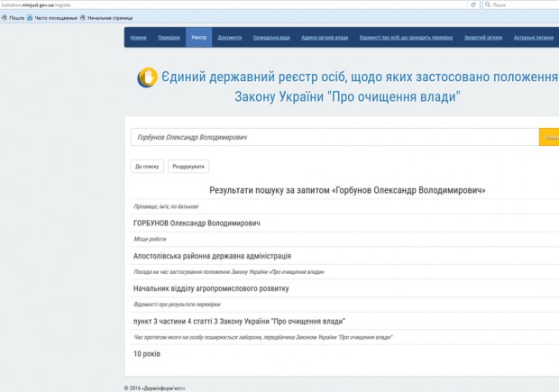Go to the Перевірка navigation tab
This screenshot has height=392, width=559.
point(169,38)
